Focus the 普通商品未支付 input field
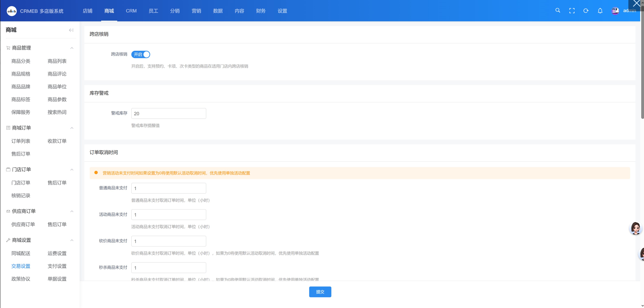 pyautogui.click(x=168, y=188)
